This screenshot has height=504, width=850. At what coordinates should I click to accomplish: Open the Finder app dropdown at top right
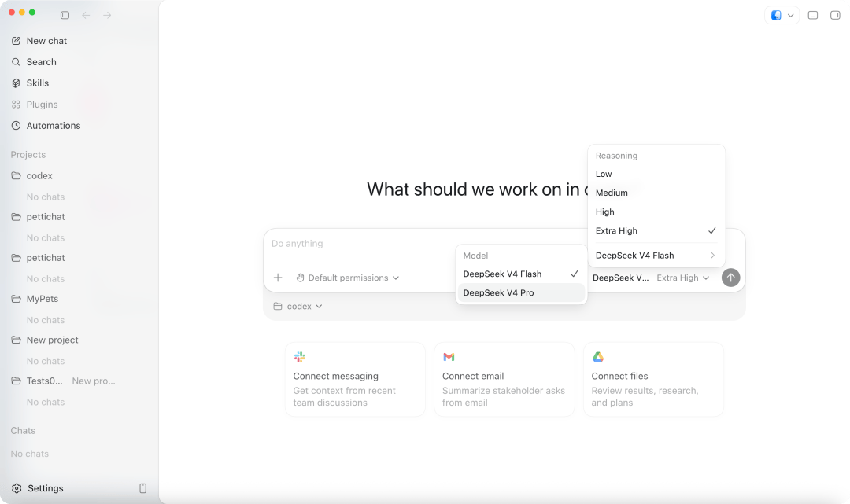tap(782, 15)
